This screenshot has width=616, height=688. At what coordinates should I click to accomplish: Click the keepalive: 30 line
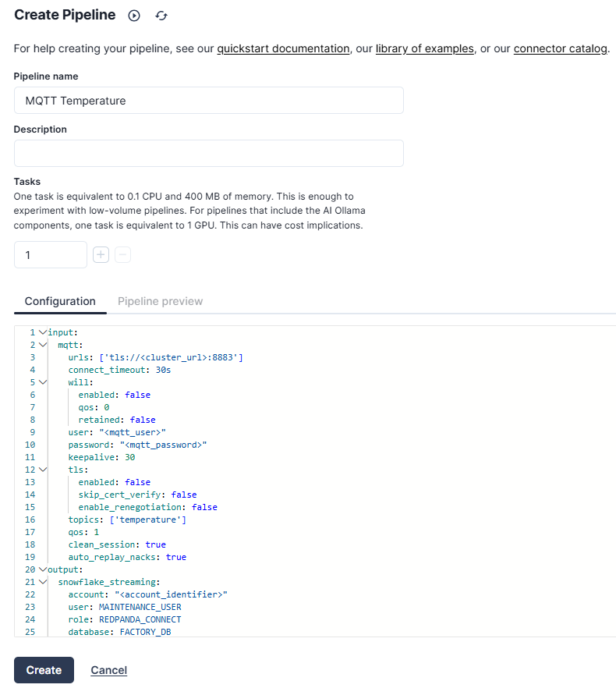coord(101,457)
